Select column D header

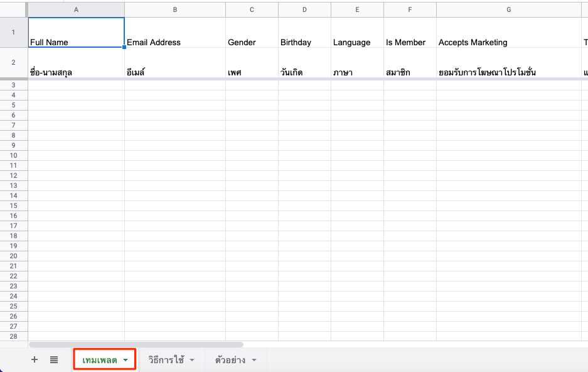coord(304,10)
